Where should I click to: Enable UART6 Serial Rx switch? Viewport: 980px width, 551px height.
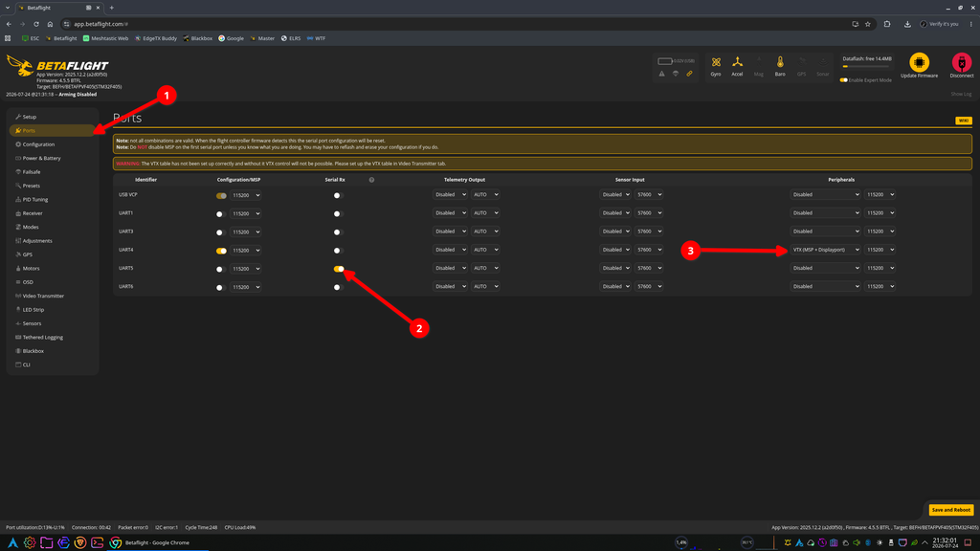coord(338,287)
